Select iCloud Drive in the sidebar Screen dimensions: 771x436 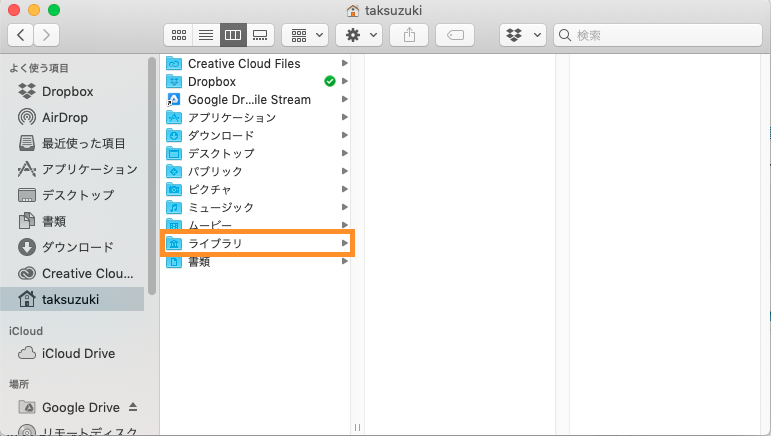click(78, 353)
